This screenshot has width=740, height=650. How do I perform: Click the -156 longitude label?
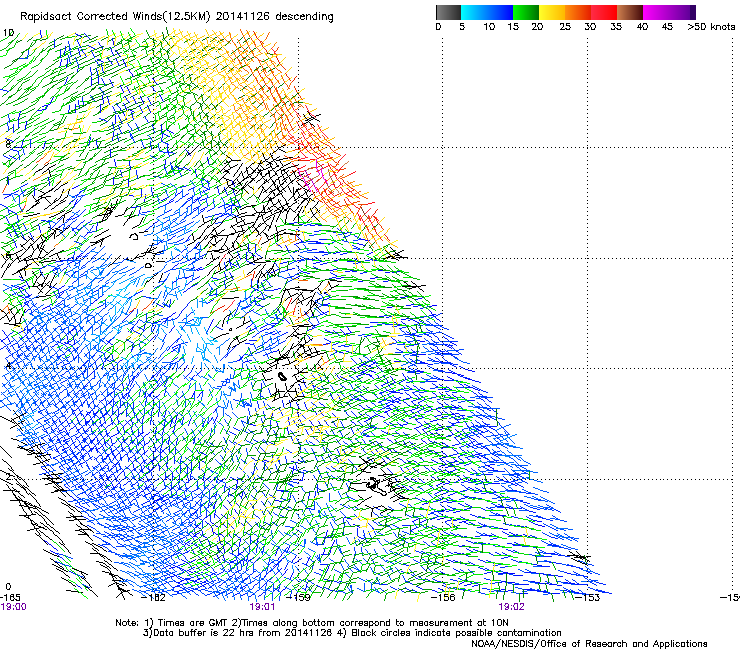443,598
